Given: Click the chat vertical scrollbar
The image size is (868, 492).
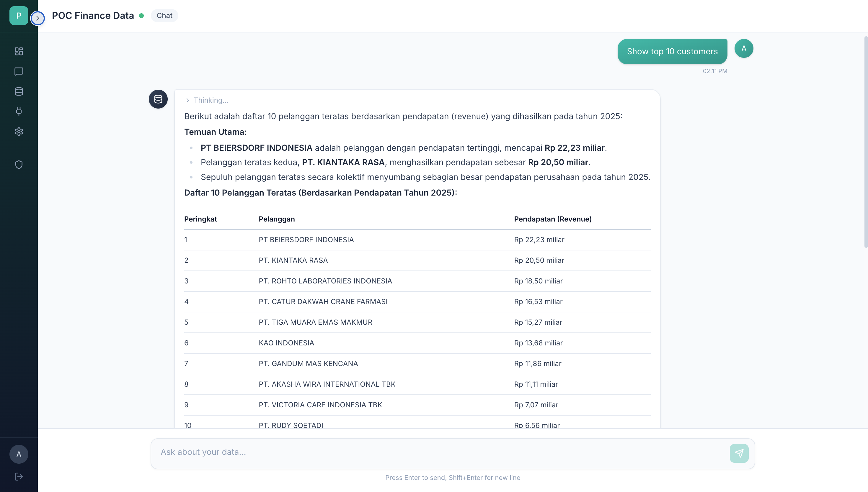Looking at the screenshot, I should 866,142.
